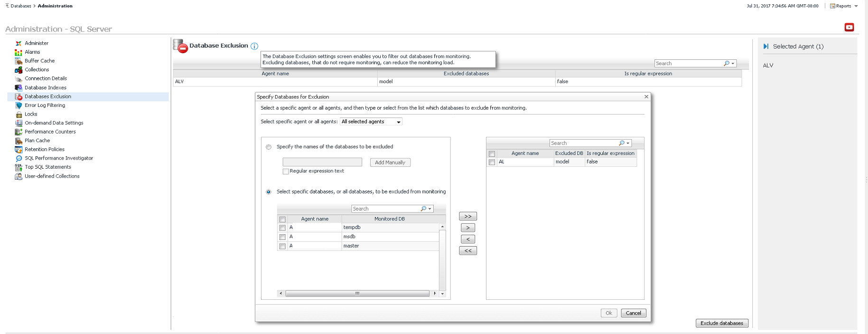Open the SQL Performance Investigator icon

19,158
